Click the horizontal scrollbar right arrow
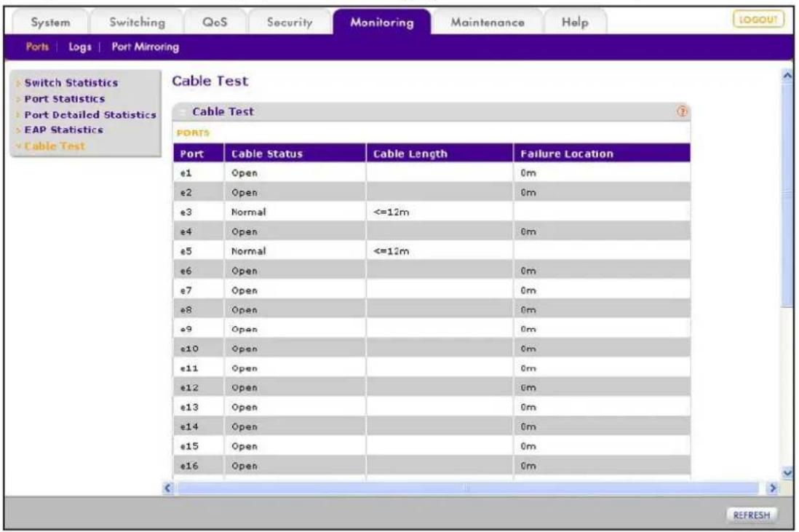 click(x=773, y=488)
